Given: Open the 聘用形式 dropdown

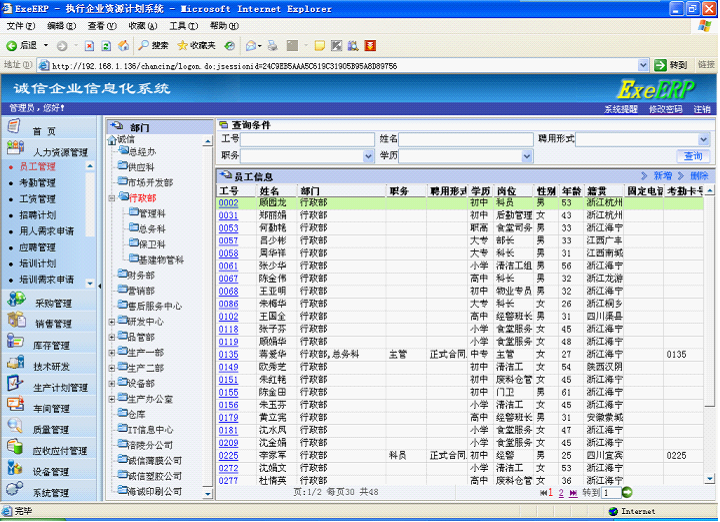Looking at the screenshot, I should (x=704, y=139).
